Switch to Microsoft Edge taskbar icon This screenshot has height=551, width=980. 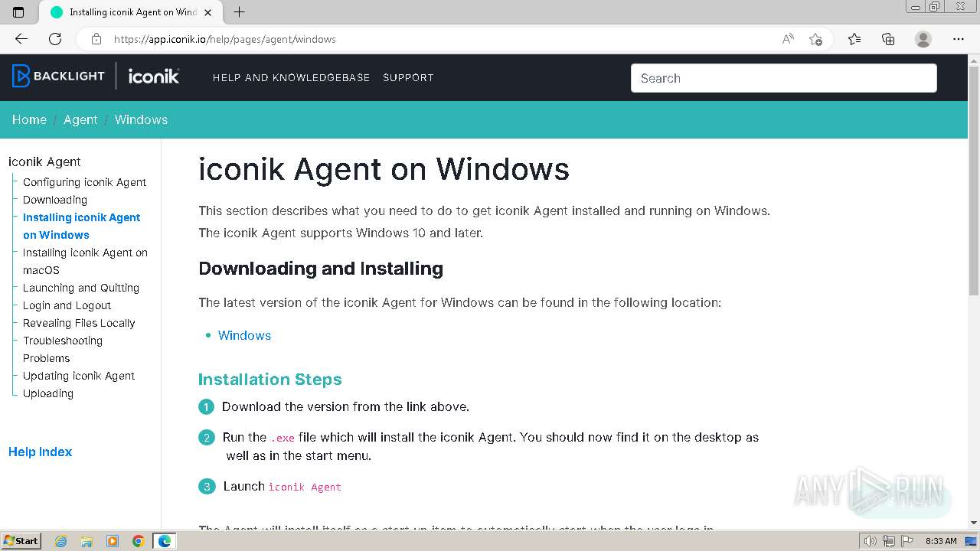[x=165, y=541]
